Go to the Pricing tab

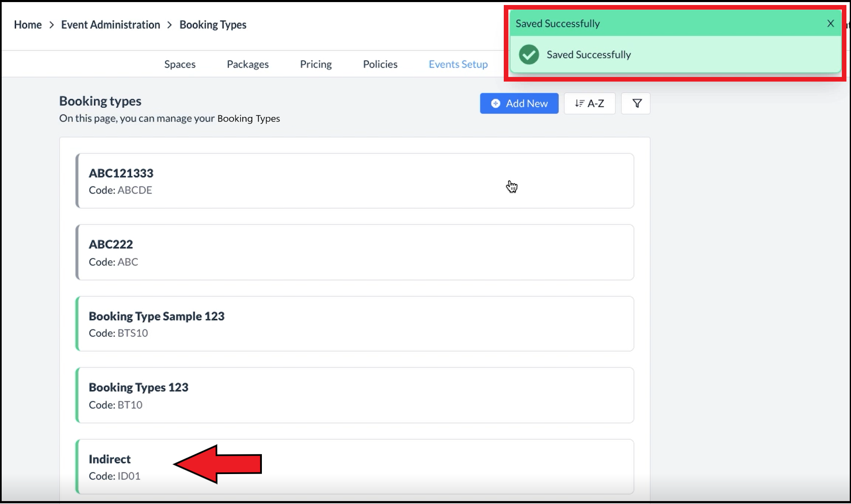click(x=316, y=64)
